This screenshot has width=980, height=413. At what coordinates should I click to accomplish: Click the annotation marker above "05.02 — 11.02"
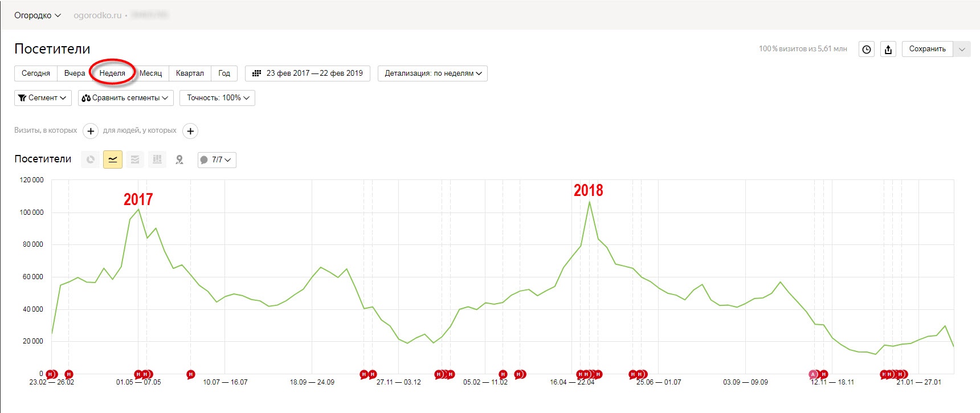click(x=503, y=374)
